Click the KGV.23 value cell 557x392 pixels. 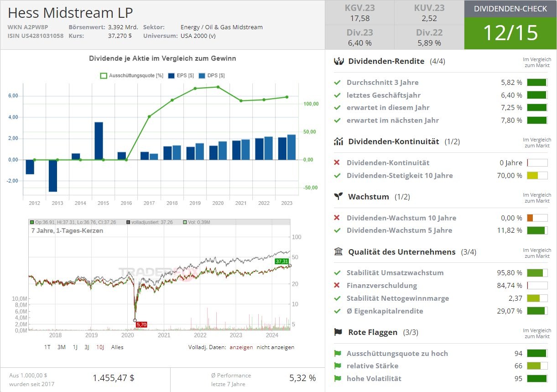pyautogui.click(x=359, y=13)
